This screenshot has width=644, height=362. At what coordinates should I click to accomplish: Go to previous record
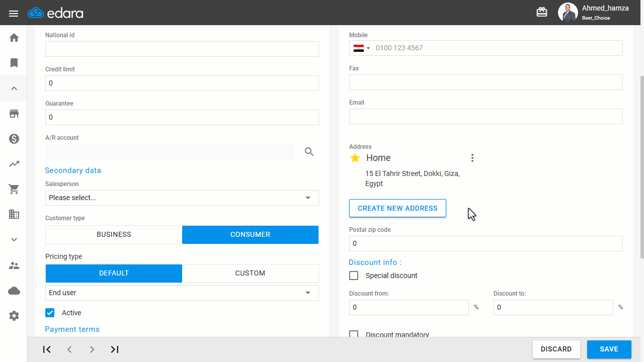(69, 349)
